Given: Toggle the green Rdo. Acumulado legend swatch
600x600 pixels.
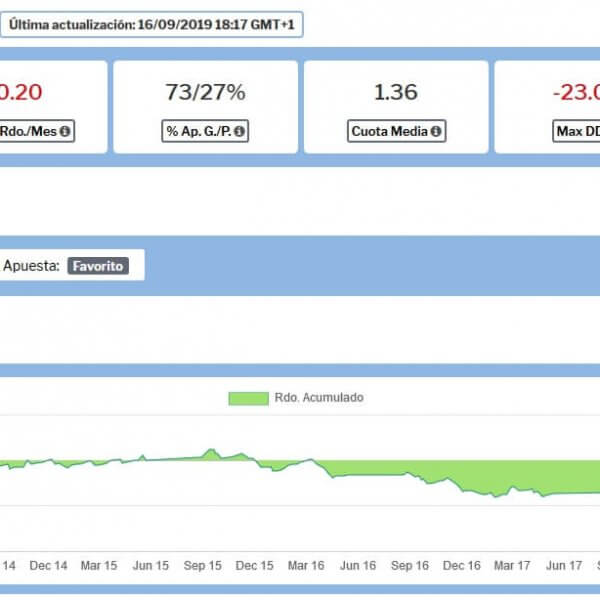Looking at the screenshot, I should coord(248,398).
